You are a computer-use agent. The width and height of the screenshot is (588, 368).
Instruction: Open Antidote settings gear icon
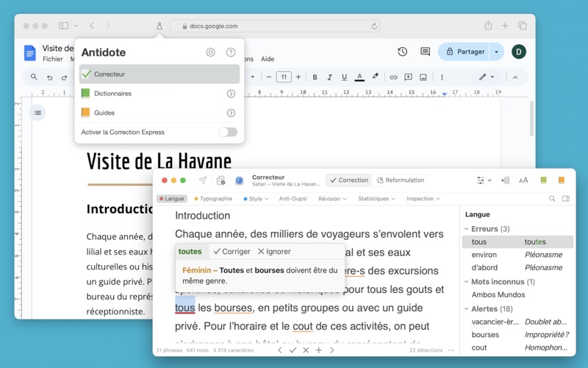211,52
